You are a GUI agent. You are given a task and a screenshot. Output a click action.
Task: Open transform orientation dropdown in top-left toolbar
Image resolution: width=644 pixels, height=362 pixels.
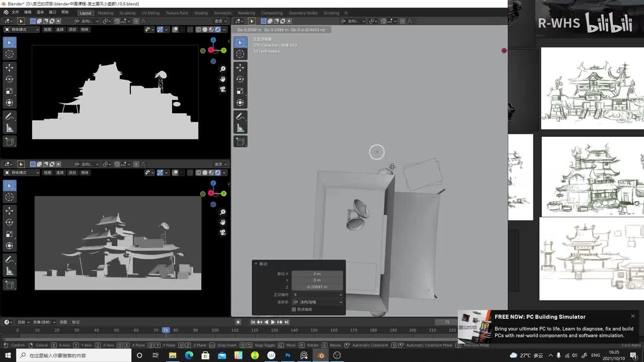(87, 21)
